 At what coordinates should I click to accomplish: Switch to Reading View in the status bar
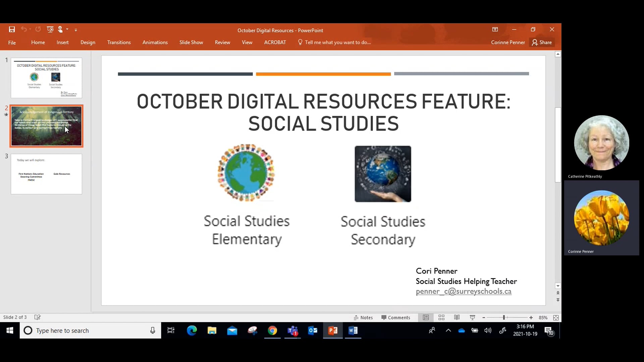(457, 317)
